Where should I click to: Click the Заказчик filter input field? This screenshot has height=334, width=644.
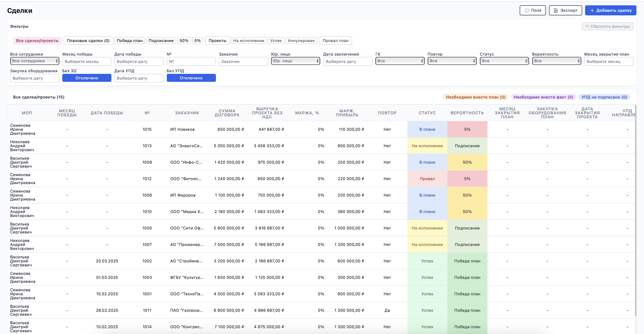click(x=243, y=62)
